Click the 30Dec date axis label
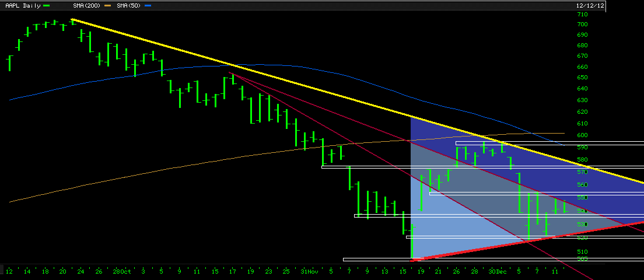This screenshot has height=280, width=644. (498, 271)
